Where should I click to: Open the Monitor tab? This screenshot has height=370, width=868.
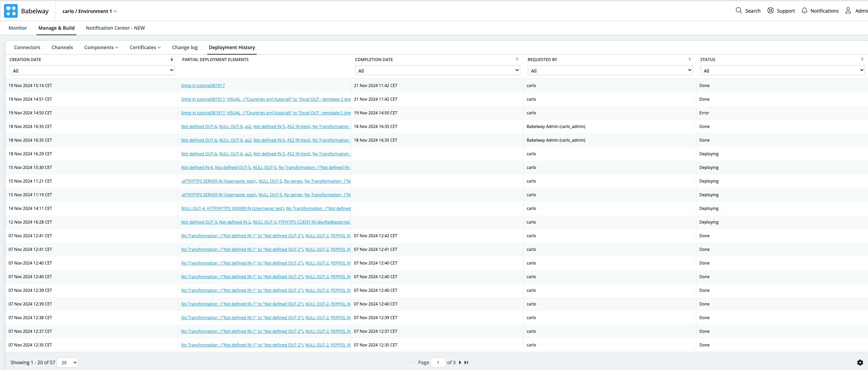[x=18, y=28]
